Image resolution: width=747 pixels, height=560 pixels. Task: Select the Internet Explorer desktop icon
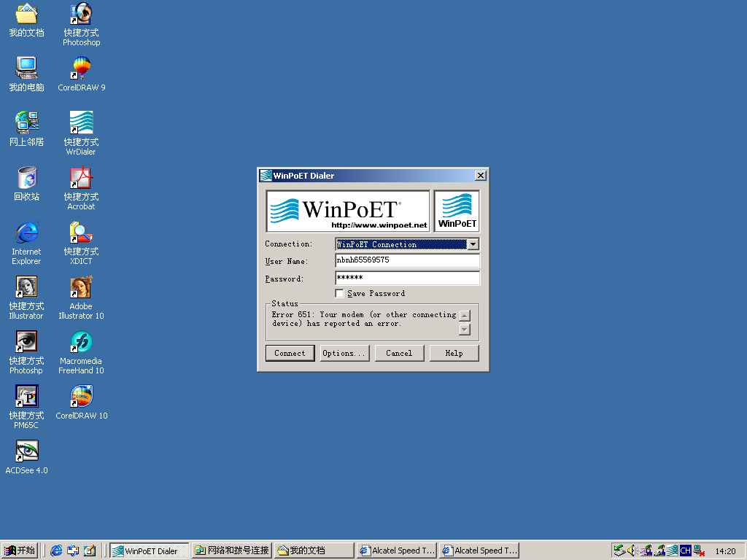click(x=27, y=244)
